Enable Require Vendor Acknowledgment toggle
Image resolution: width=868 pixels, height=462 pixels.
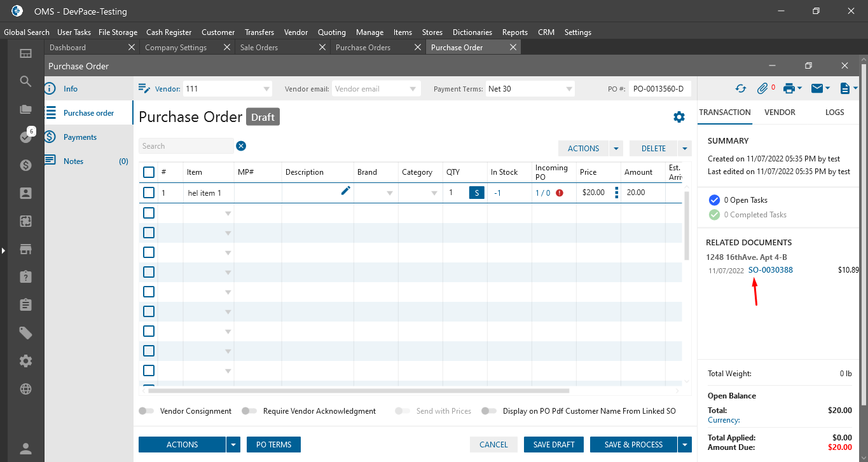tap(249, 411)
